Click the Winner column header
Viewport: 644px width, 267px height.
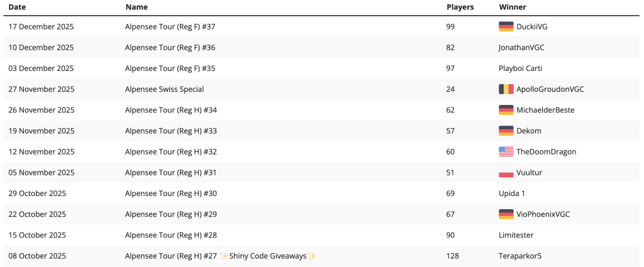pos(512,7)
